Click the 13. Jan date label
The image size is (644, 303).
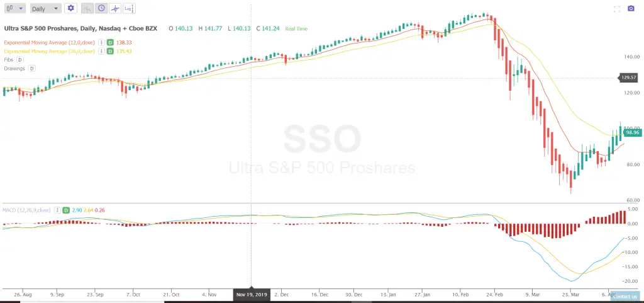388,295
